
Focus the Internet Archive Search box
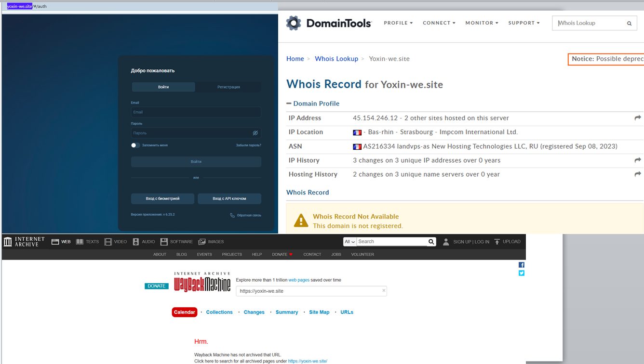pyautogui.click(x=392, y=242)
